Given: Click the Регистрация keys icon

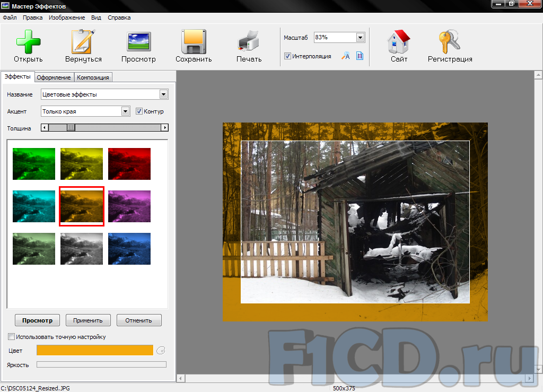Looking at the screenshot, I should tap(450, 41).
